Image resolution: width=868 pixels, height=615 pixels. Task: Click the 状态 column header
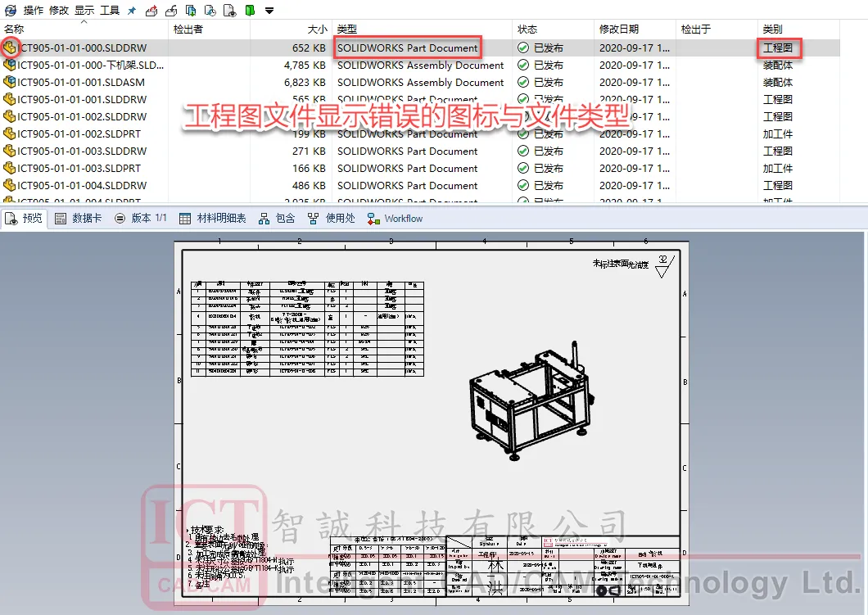coord(527,29)
